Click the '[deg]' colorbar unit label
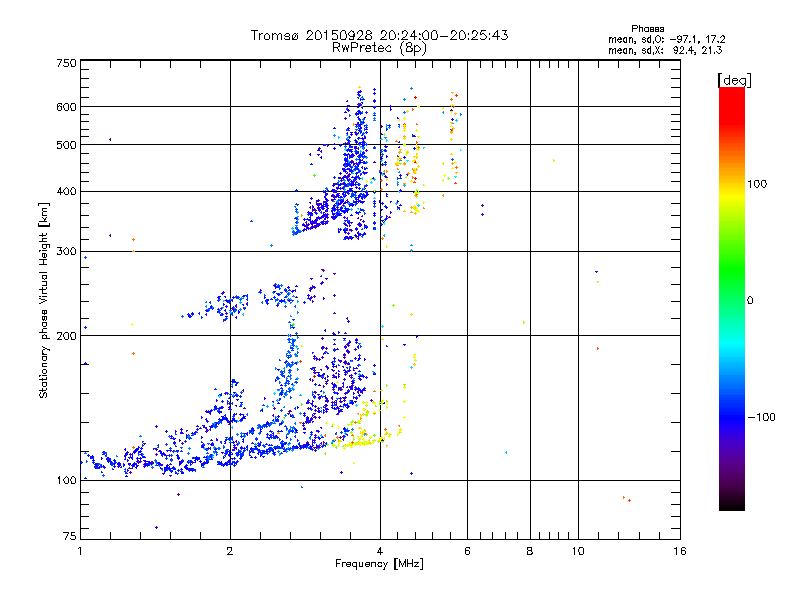 [x=734, y=80]
